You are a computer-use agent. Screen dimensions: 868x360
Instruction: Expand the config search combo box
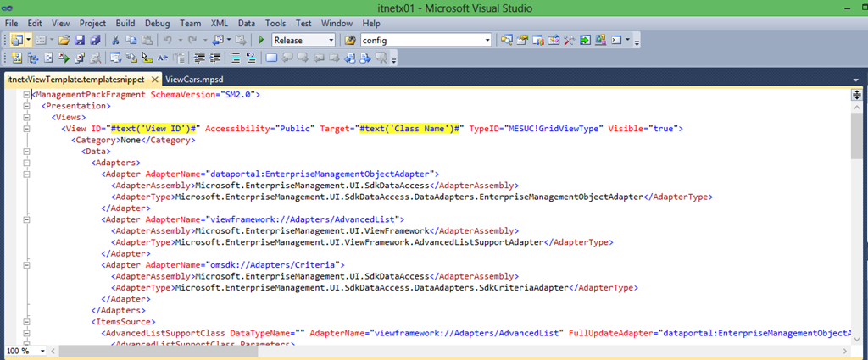(x=487, y=40)
